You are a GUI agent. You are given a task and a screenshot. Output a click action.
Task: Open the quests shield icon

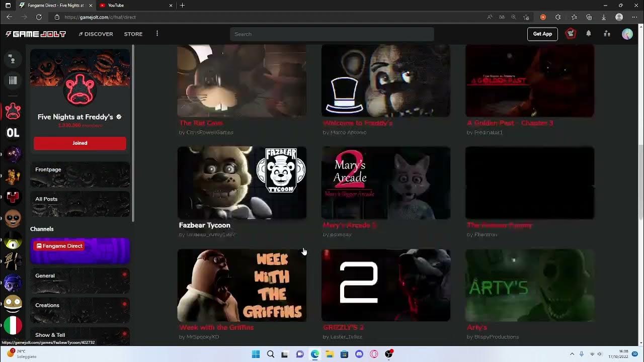coord(571,34)
